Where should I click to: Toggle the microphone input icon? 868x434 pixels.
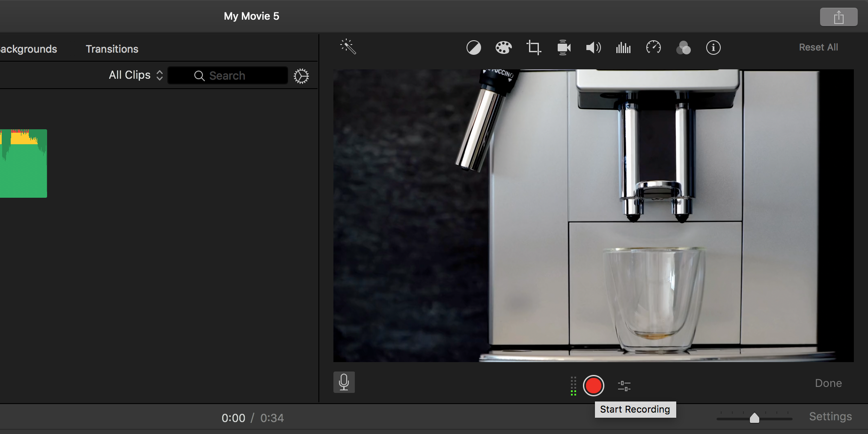[344, 382]
